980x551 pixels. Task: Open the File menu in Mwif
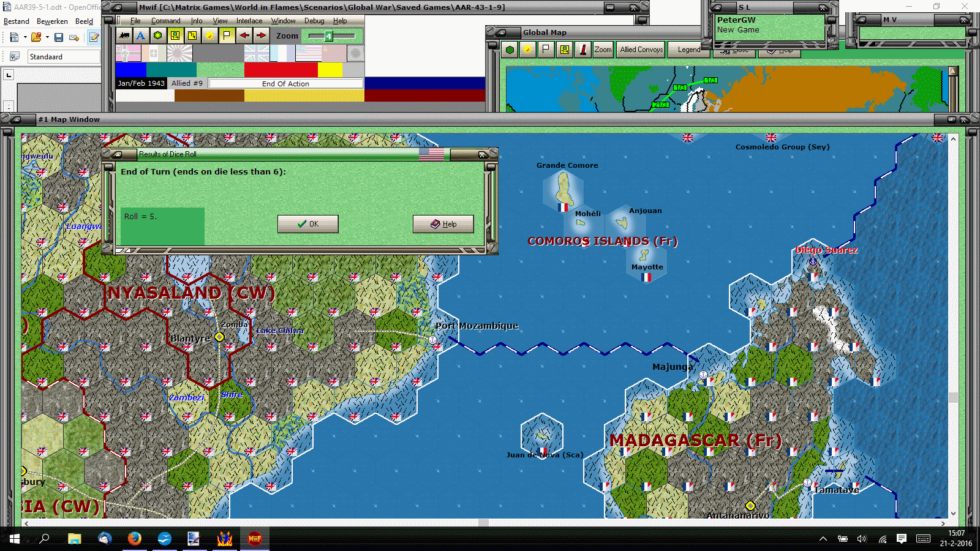135,21
